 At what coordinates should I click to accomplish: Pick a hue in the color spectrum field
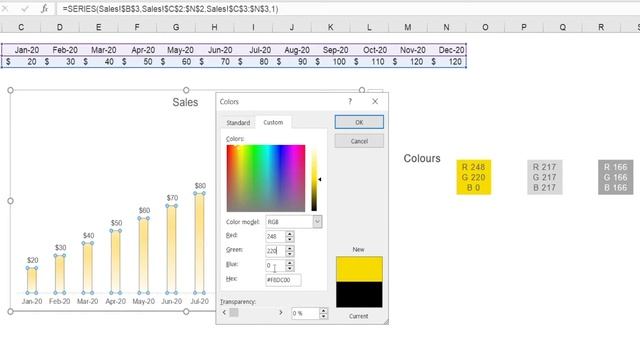(x=266, y=178)
